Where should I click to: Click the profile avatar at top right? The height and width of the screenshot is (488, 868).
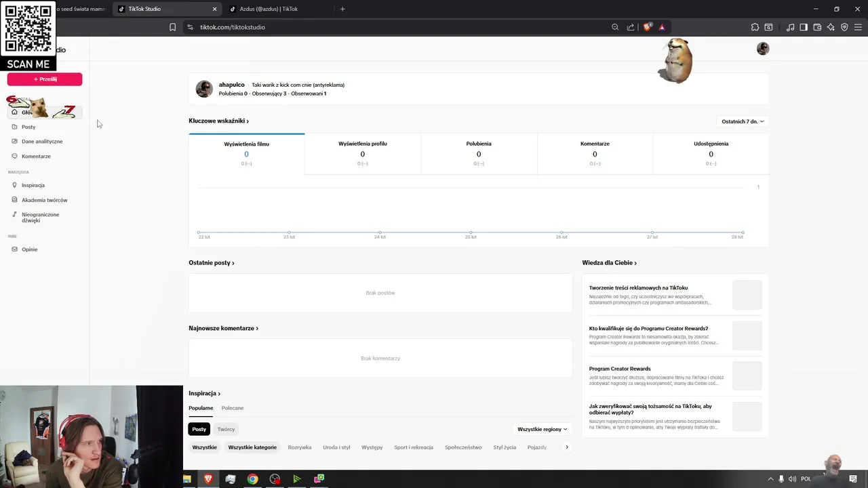[763, 49]
